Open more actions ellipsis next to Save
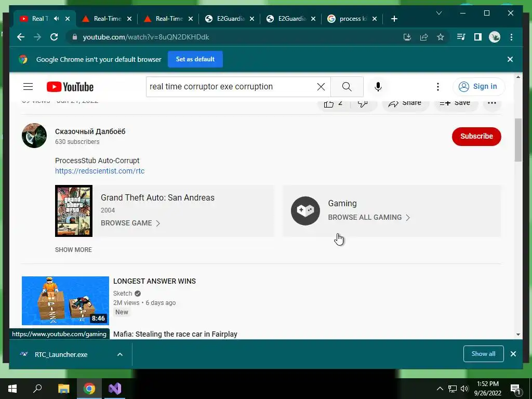This screenshot has width=532, height=399. pos(492,103)
